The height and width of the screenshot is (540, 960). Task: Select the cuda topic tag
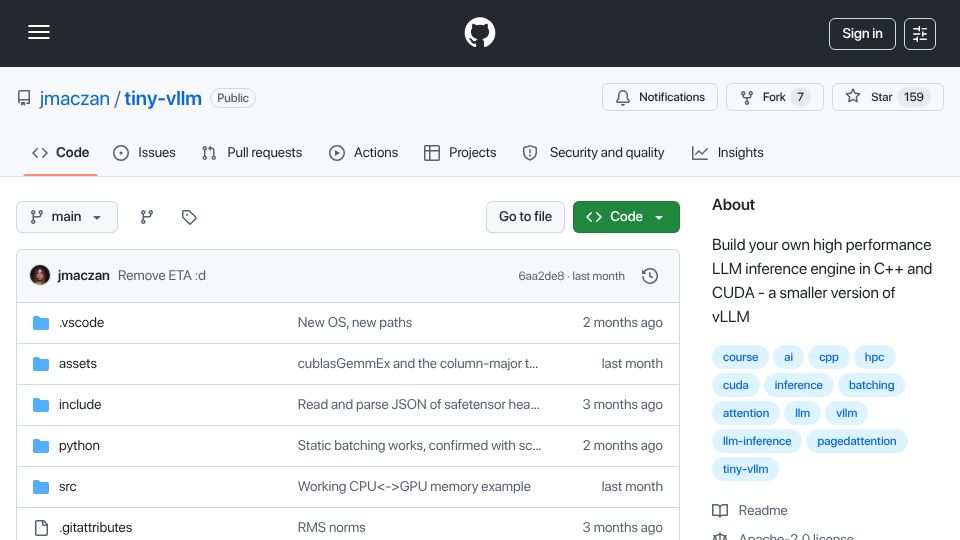[735, 385]
